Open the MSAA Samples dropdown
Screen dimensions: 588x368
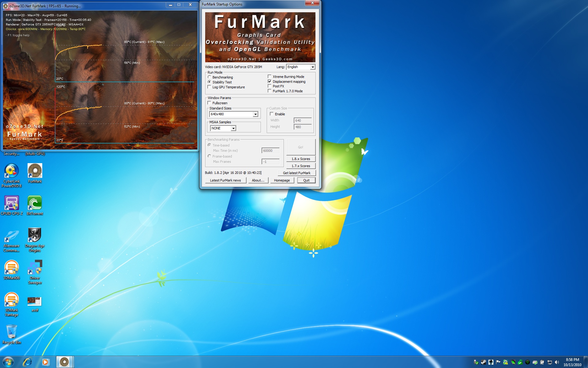(x=223, y=128)
